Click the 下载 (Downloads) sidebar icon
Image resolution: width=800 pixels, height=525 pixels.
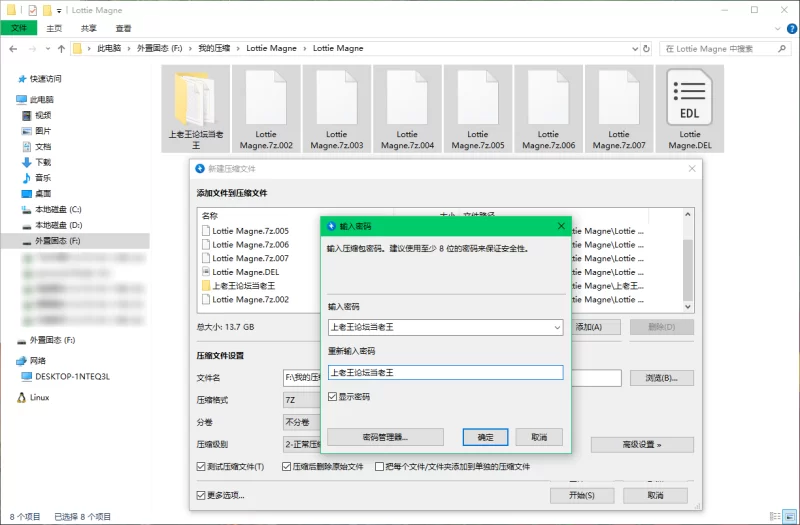point(27,162)
